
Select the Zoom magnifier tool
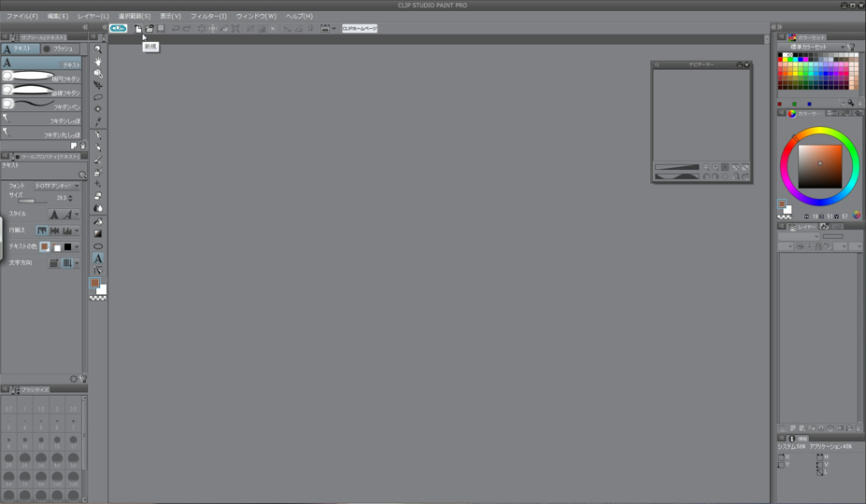98,49
